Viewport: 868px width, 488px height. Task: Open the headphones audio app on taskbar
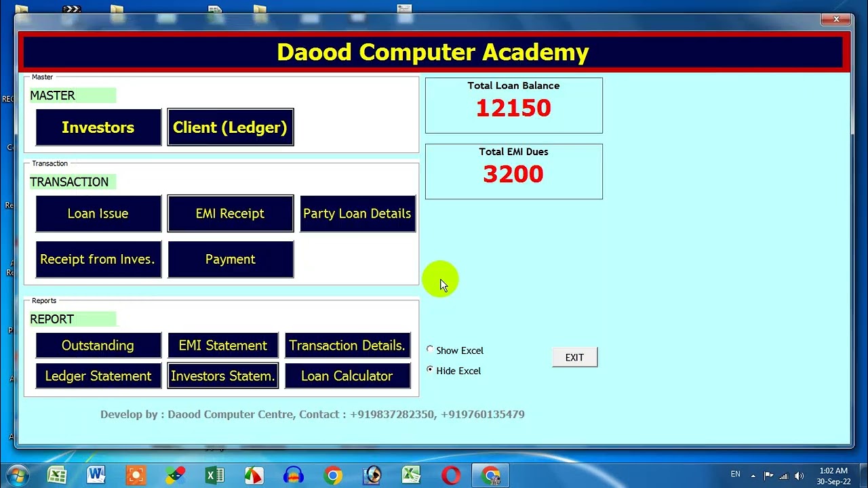294,475
